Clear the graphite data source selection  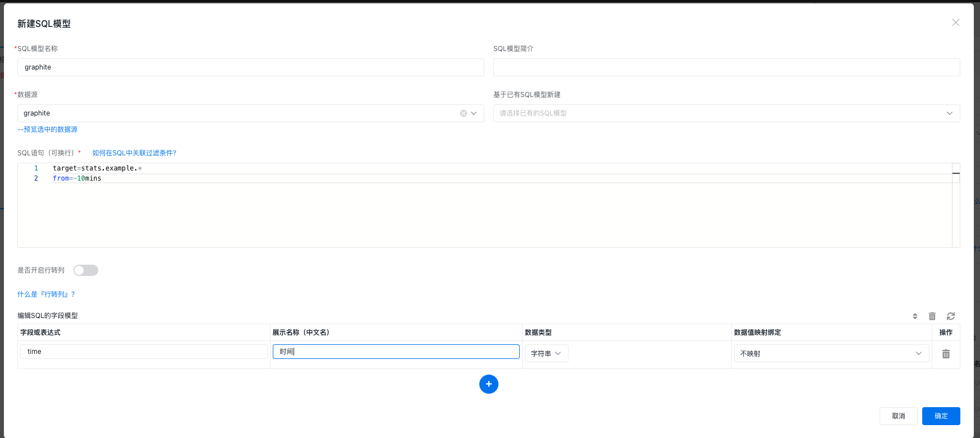[464, 113]
